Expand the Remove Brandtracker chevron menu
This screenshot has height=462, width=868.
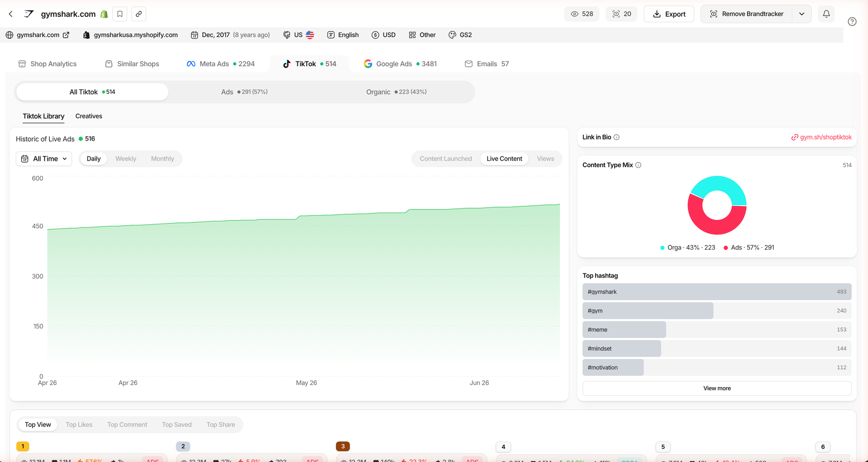coord(802,14)
